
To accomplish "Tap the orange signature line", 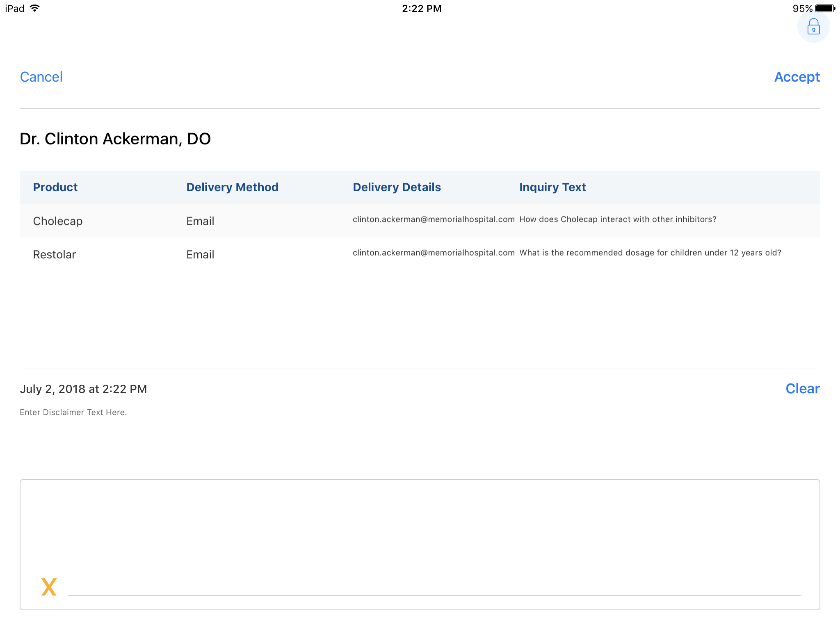I will pos(434,594).
